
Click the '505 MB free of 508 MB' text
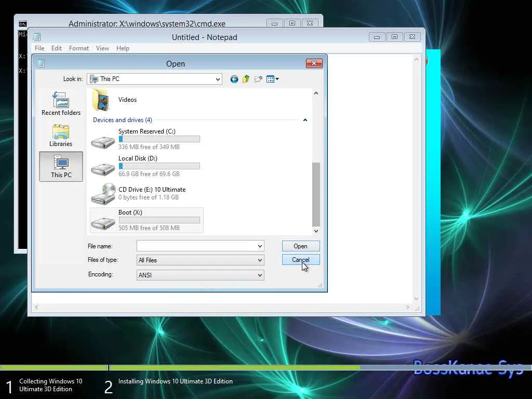tap(149, 228)
